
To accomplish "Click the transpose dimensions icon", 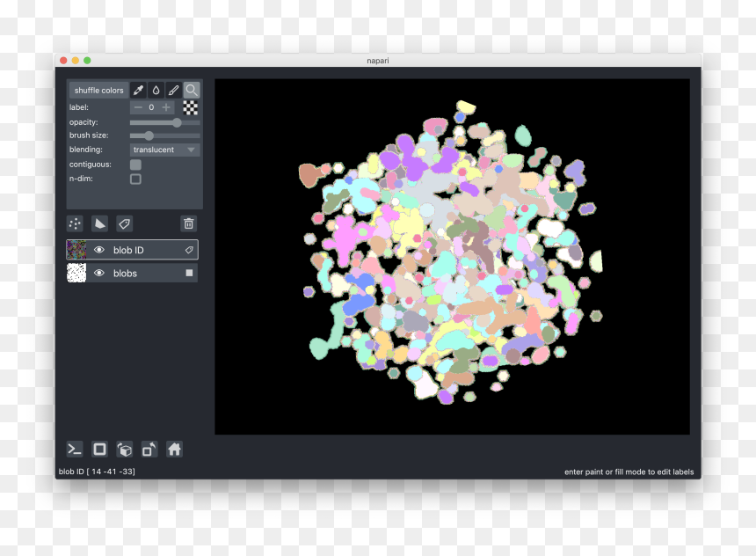I will pos(149,450).
